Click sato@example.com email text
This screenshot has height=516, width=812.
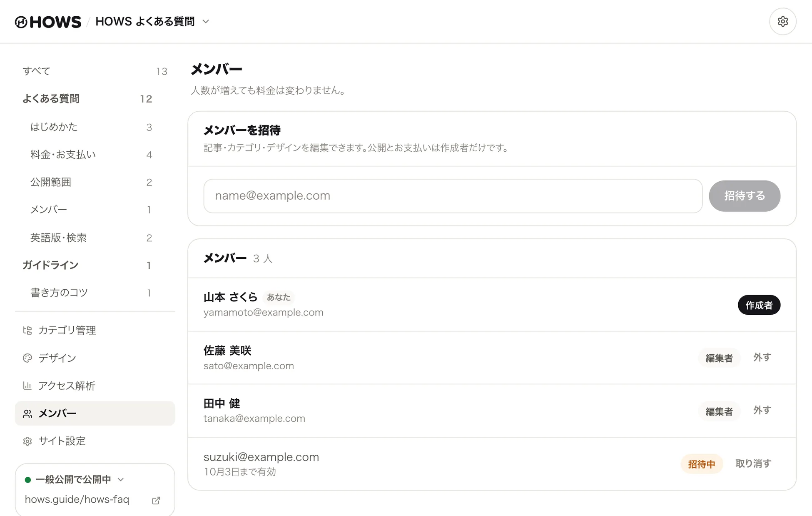[249, 366]
